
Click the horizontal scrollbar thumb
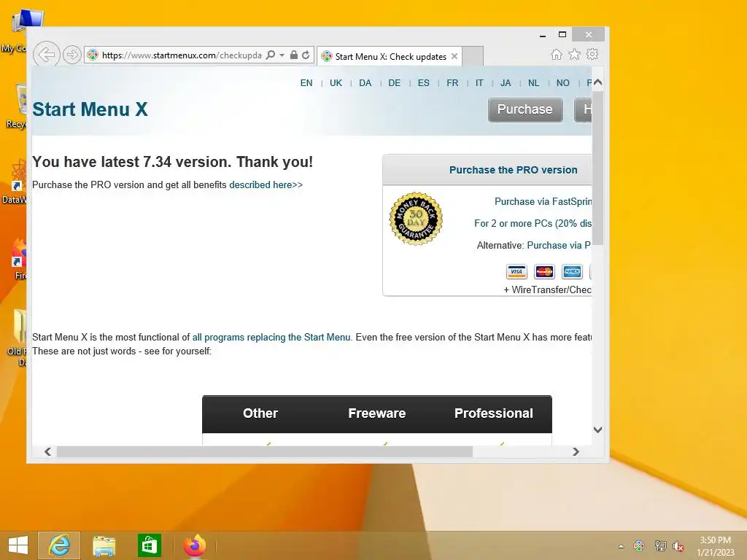click(x=264, y=451)
